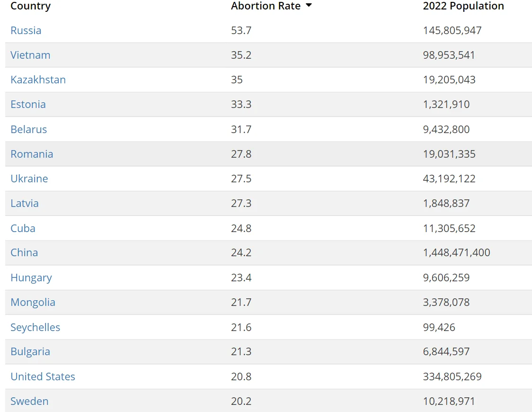532x412 pixels.
Task: Go to the Belarus page
Action: [28, 129]
